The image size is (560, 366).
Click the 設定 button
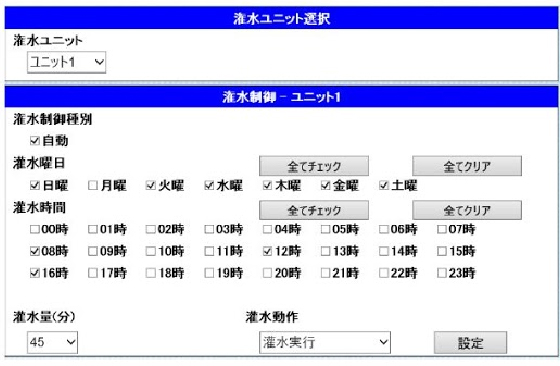470,343
